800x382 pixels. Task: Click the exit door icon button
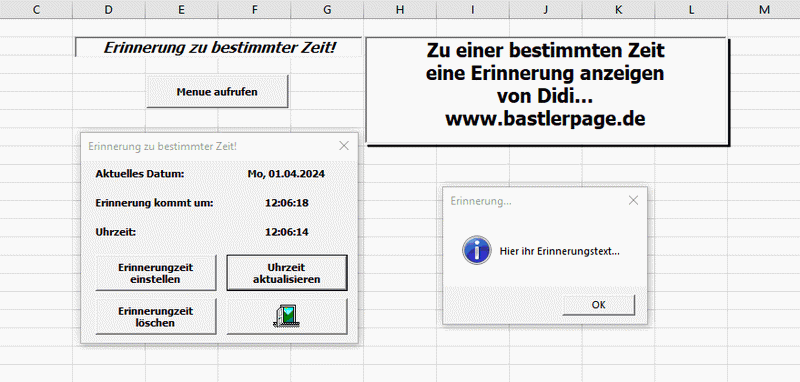pos(287,316)
